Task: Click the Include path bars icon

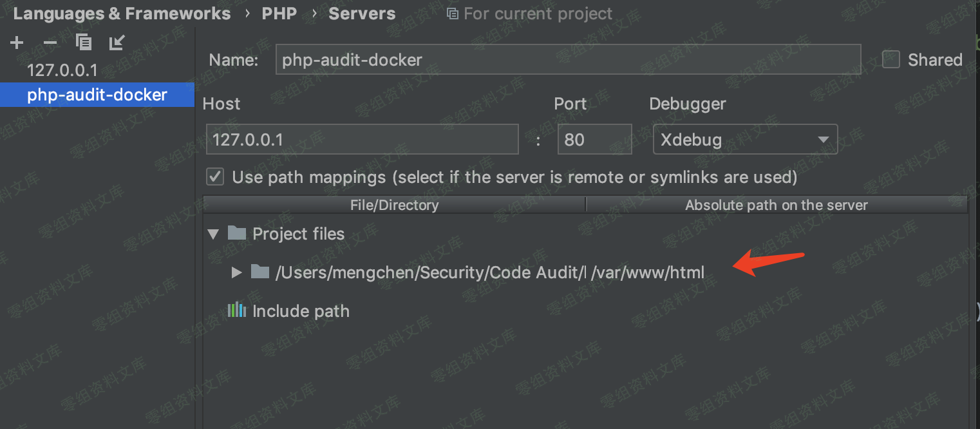Action: tap(236, 310)
